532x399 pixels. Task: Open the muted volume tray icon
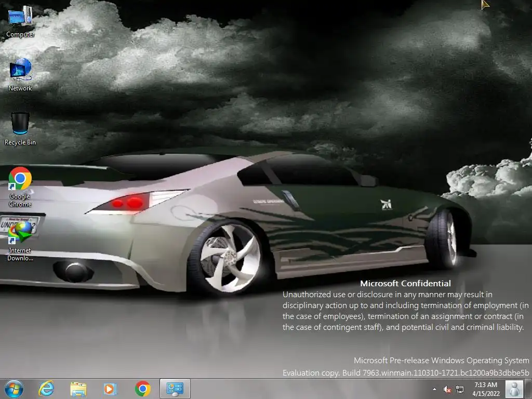click(447, 389)
